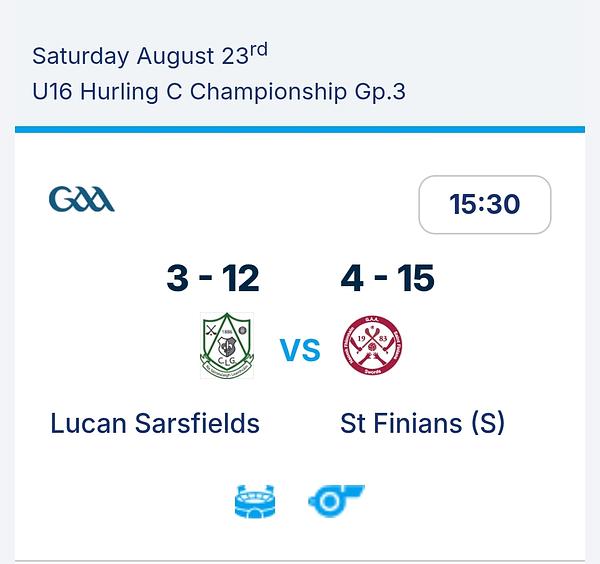Open Lucan Sarsfields team name
The image size is (600, 564).
155,424
